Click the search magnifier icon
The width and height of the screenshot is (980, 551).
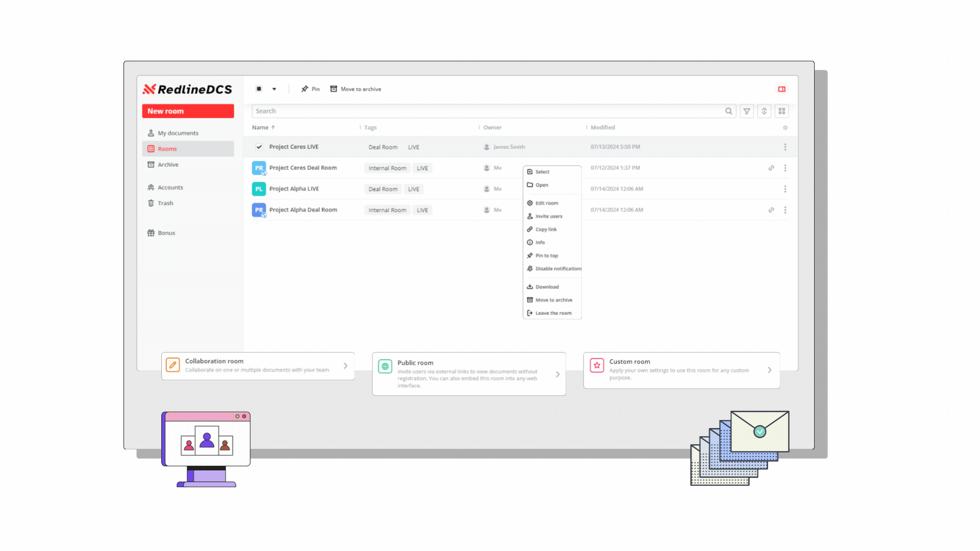tap(729, 111)
